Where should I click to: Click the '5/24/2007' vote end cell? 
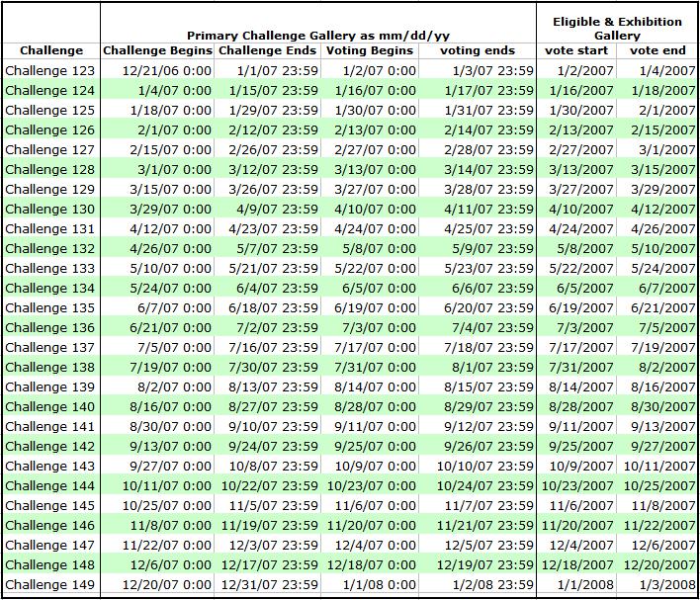[663, 268]
